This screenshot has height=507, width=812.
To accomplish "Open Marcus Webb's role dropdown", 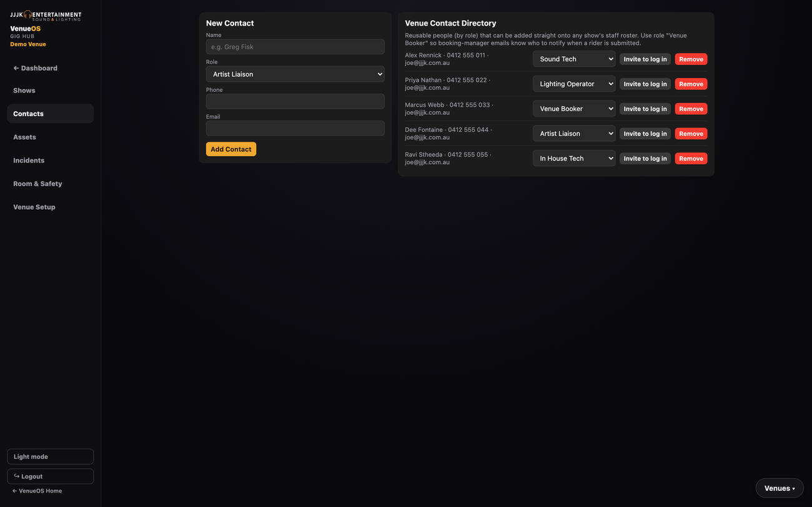I will (x=574, y=109).
